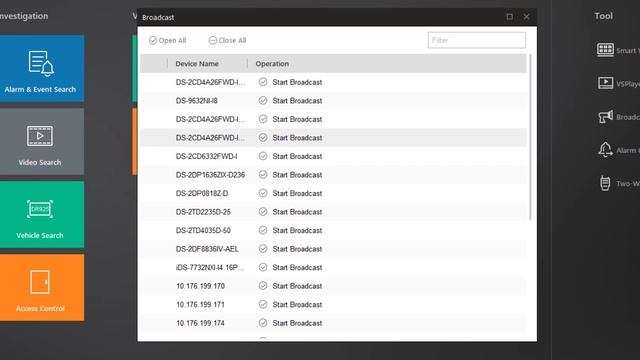Start broadcast for DS-2CD6332FWD-I

tap(290, 156)
